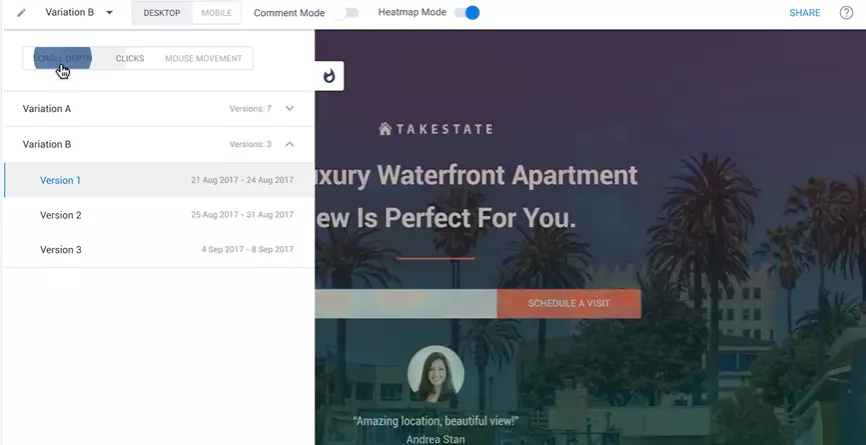Open the Variation B dropdown arrow
The image size is (866, 445).
coord(110,13)
